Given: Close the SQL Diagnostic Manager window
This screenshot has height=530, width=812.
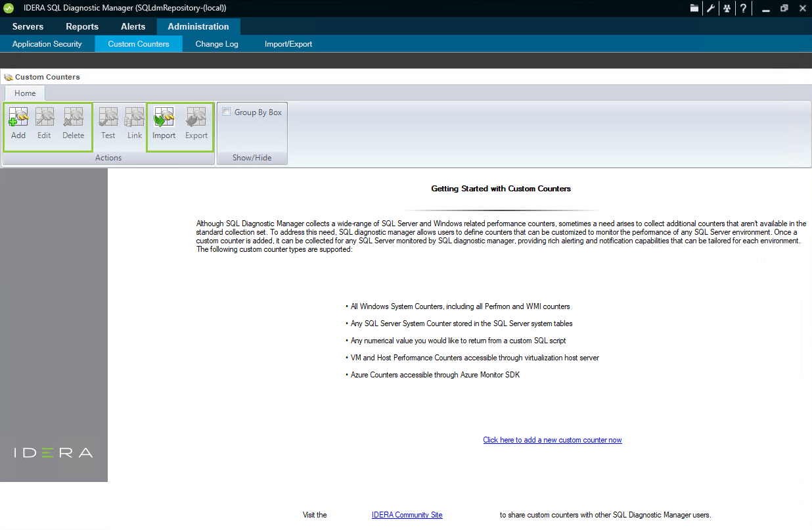Looking at the screenshot, I should point(801,9).
